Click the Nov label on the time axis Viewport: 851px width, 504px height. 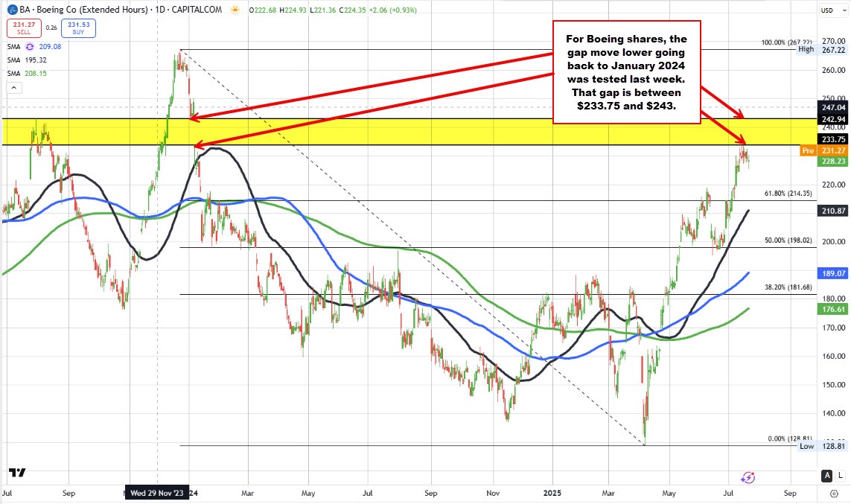click(x=493, y=493)
